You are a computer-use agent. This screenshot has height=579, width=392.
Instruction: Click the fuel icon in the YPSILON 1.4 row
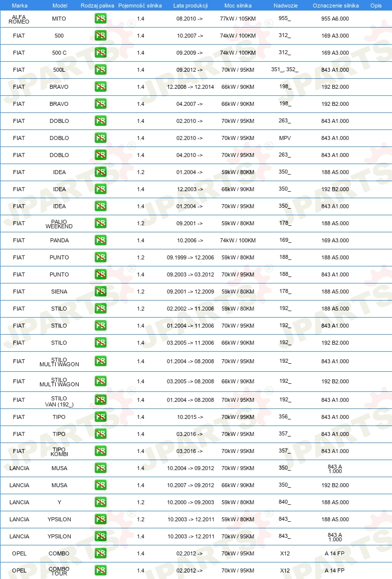pos(100,536)
